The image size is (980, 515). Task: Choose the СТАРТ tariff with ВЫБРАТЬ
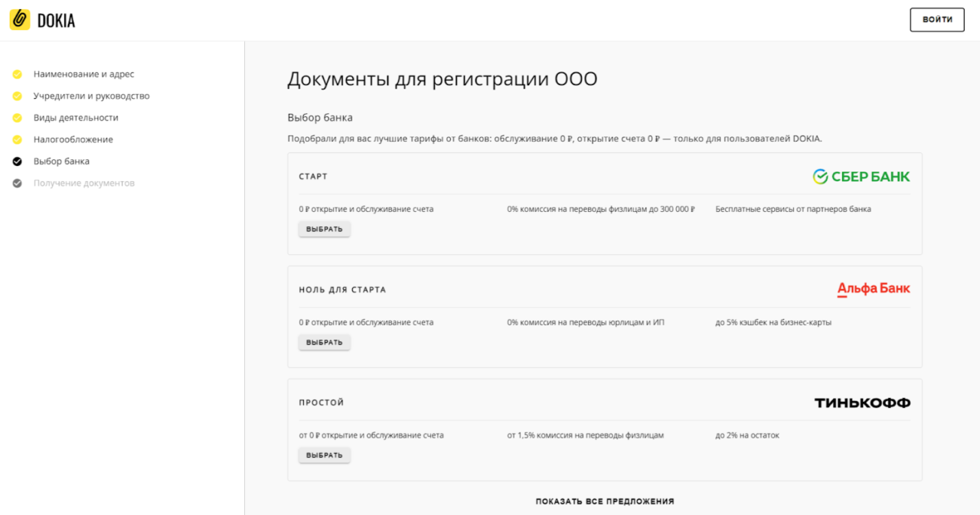325,229
